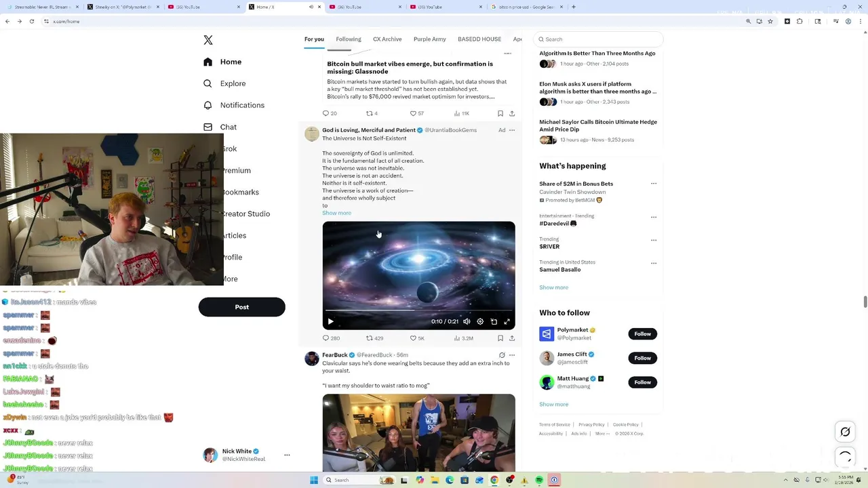The image size is (868, 488).
Task: Show more in Who to follow
Action: pos(553,404)
